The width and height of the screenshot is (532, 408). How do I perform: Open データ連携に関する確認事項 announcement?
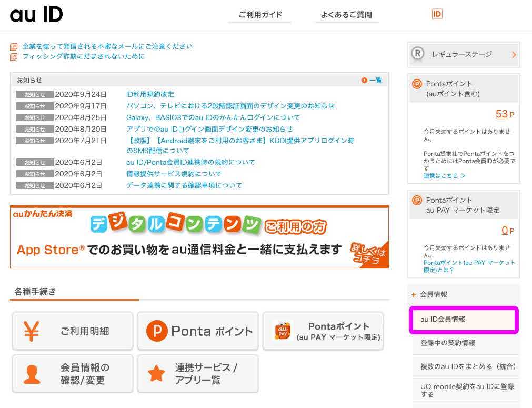184,185
